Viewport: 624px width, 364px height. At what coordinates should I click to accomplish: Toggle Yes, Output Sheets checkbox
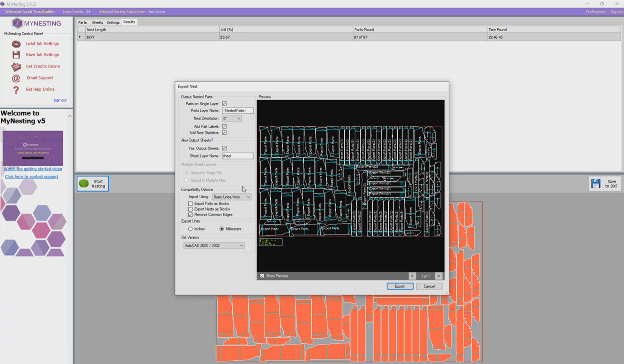coord(224,148)
